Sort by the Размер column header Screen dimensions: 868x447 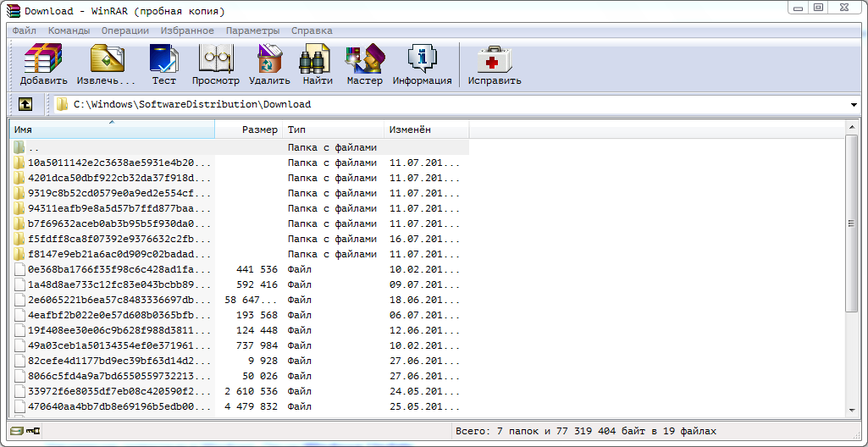(249, 130)
